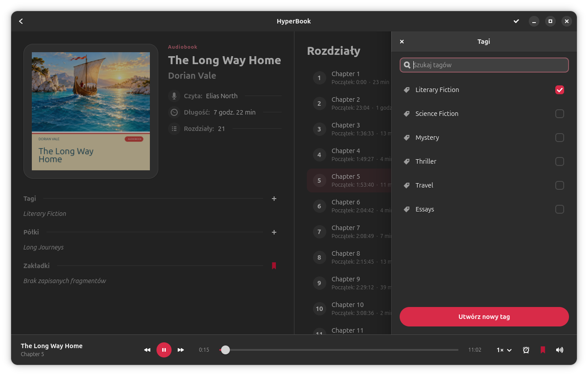Add a shelf with the Półki plus icon
The image size is (588, 376).
[274, 232]
